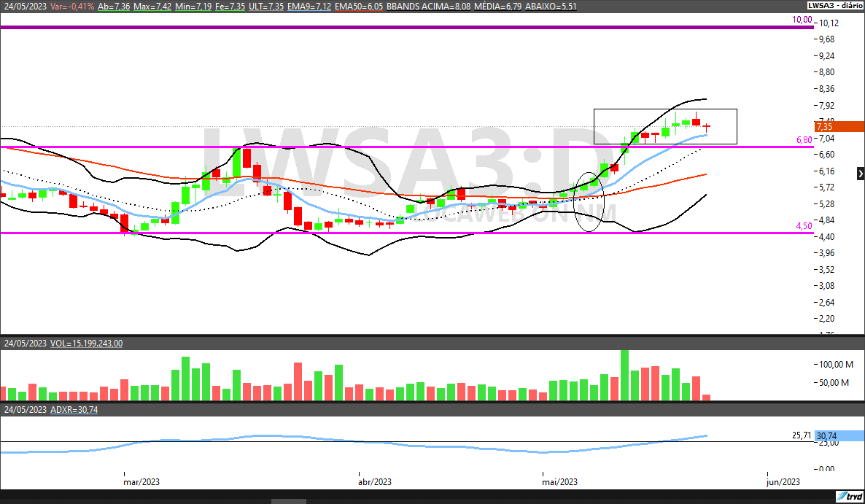Image resolution: width=865 pixels, height=504 pixels.
Task: Click the tryd logo icon
Action: 850,497
